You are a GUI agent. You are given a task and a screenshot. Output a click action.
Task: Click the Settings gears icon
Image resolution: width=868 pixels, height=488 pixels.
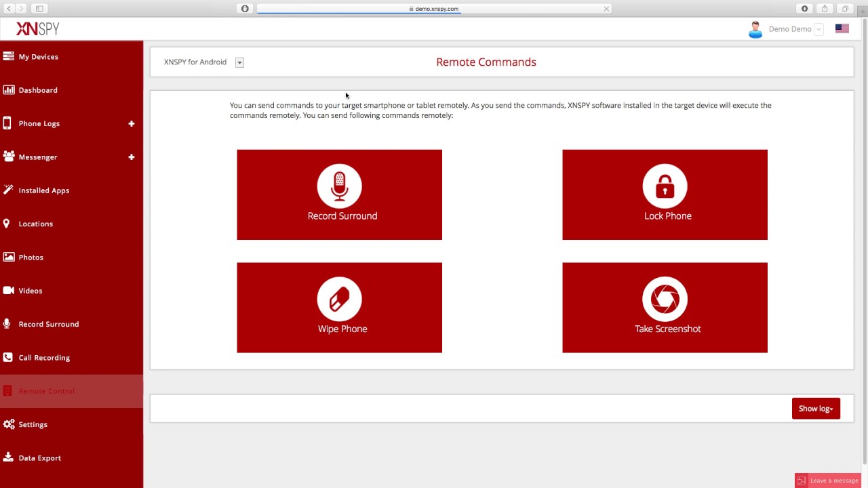point(8,424)
